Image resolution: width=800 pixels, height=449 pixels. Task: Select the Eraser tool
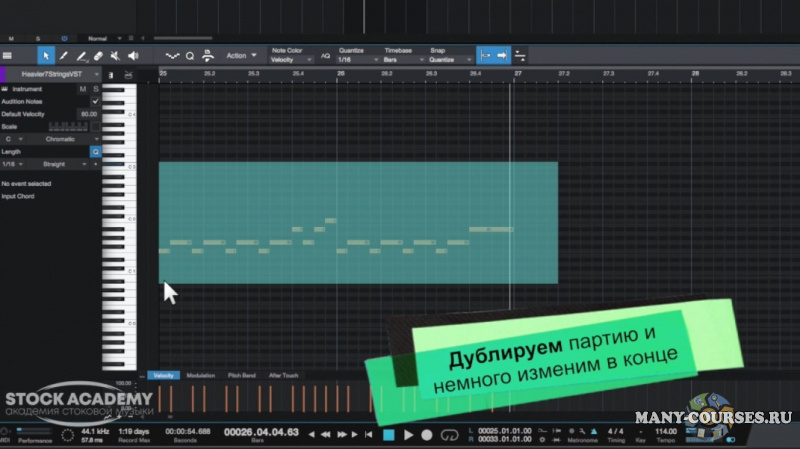[x=98, y=56]
